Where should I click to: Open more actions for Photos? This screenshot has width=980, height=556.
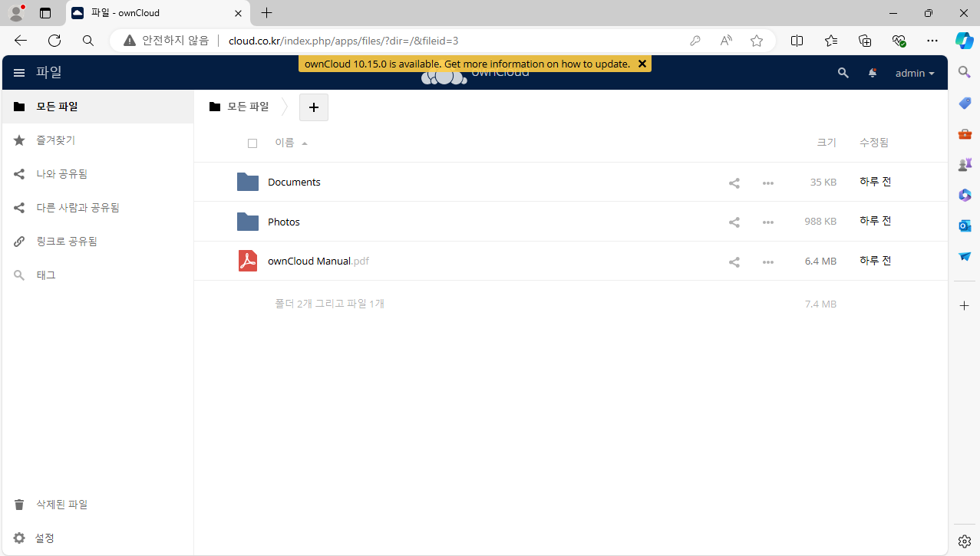768,222
